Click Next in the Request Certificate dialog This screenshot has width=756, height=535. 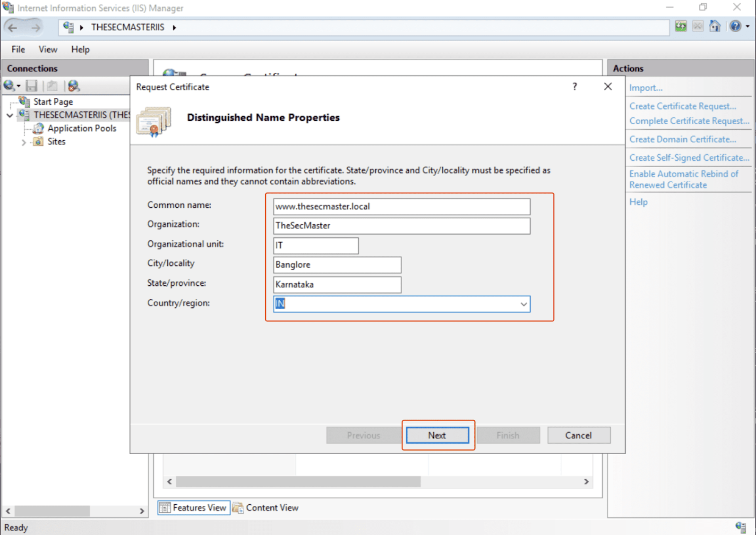point(438,435)
